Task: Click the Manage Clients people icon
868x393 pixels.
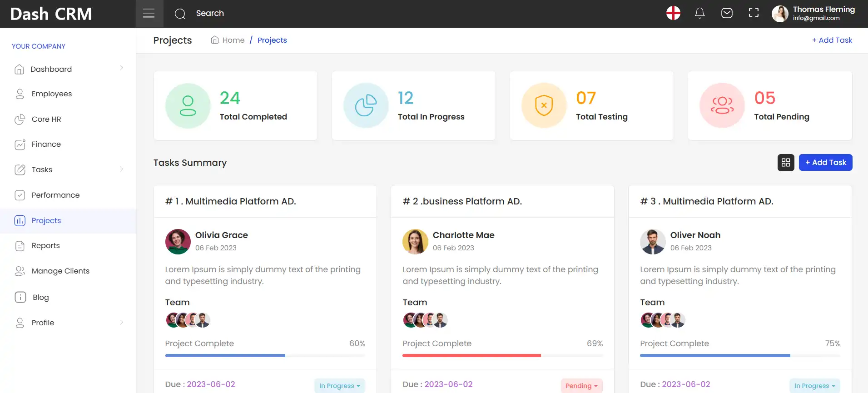Action: 20,271
